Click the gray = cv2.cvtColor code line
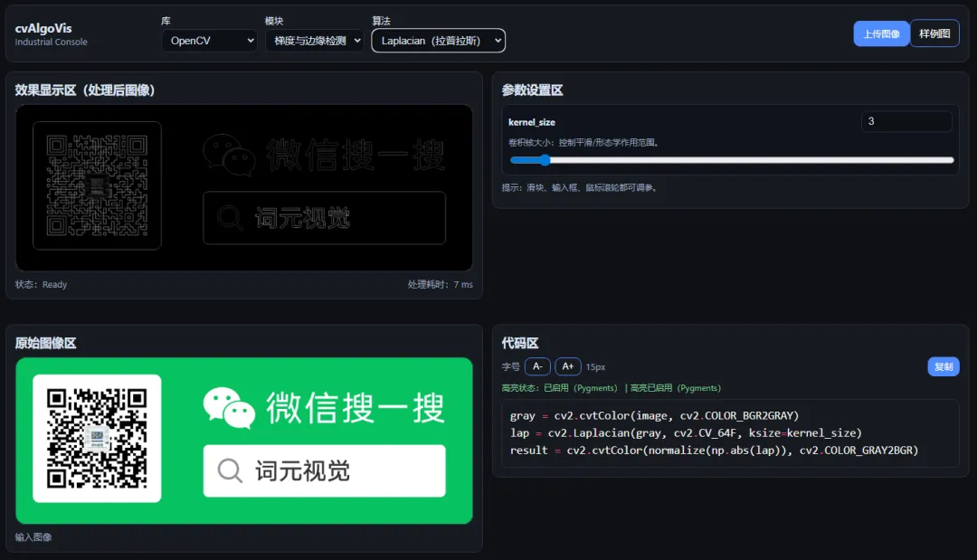Image resolution: width=977 pixels, height=560 pixels. (654, 415)
